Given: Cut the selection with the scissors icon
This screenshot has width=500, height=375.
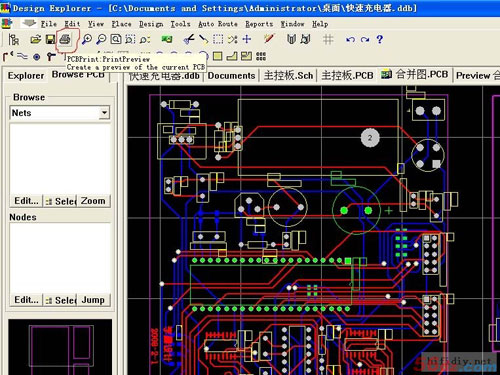Looking at the screenshot, I should click(x=189, y=39).
